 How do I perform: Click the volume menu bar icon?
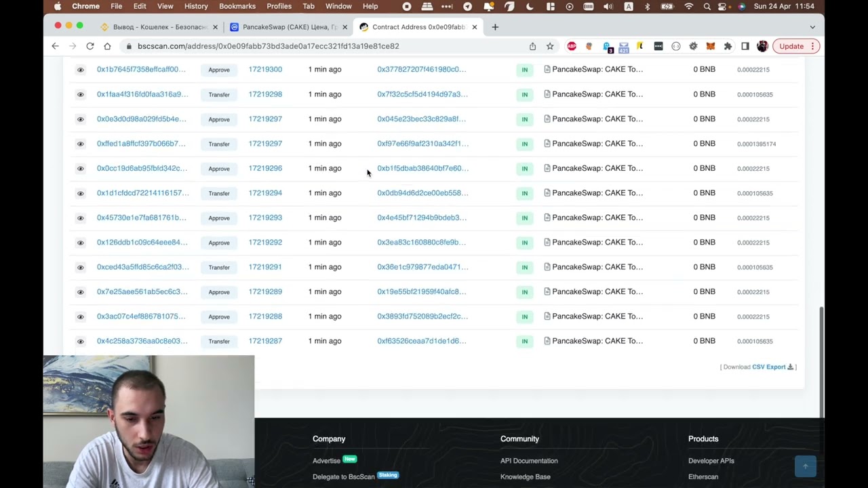pyautogui.click(x=608, y=6)
